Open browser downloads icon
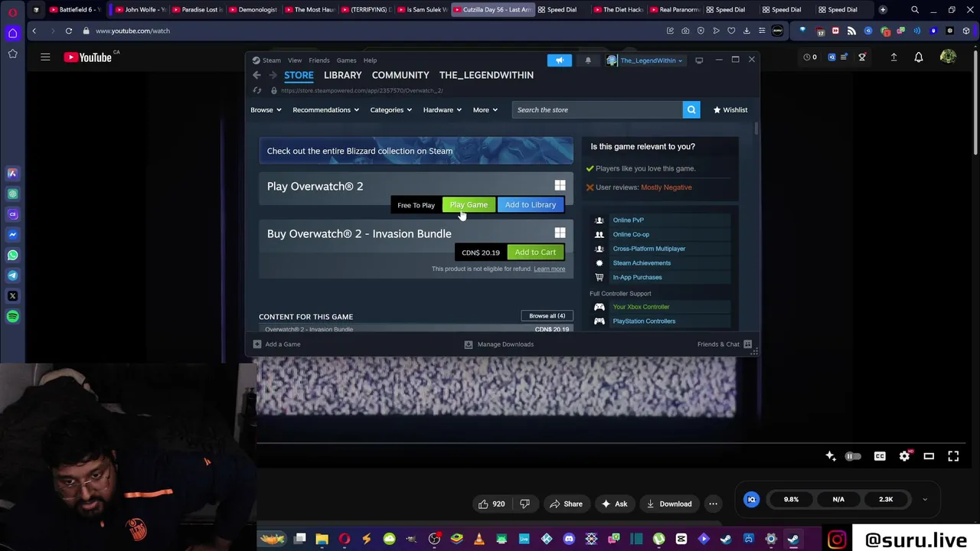Image resolution: width=980 pixels, height=551 pixels. point(746,31)
